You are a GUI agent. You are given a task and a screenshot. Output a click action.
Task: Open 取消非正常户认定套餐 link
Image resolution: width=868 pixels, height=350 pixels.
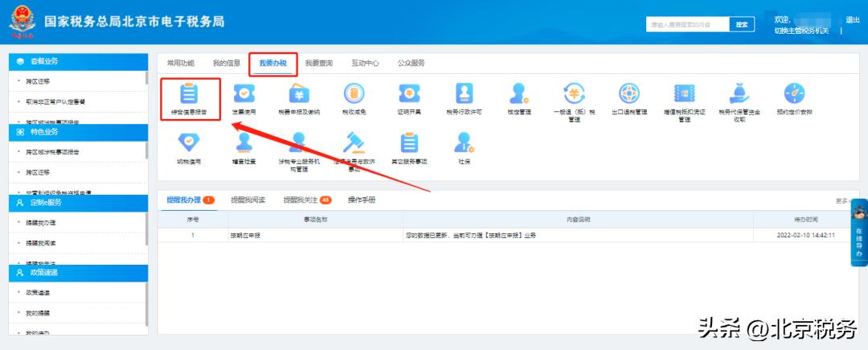[55, 102]
